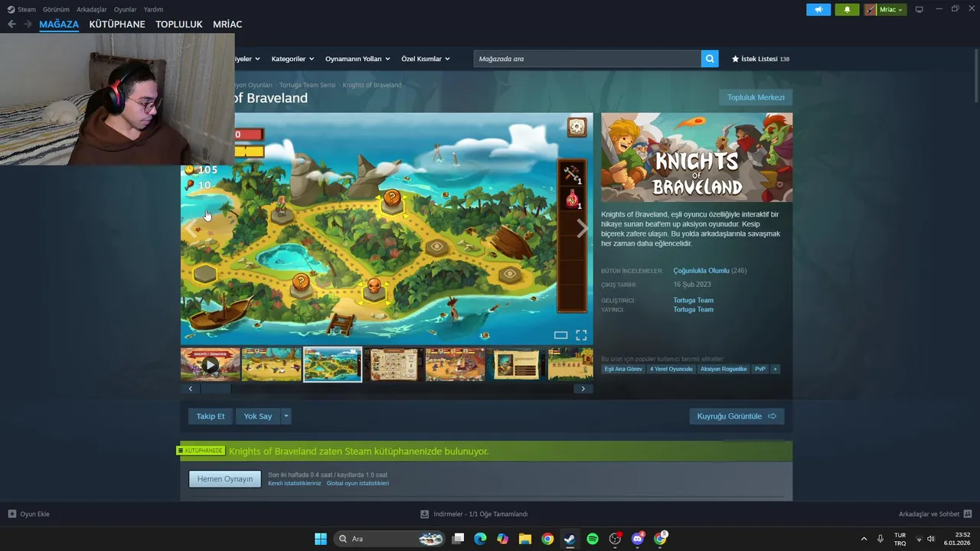Open developer Tortuga Team link
The image size is (980, 551).
(x=693, y=301)
